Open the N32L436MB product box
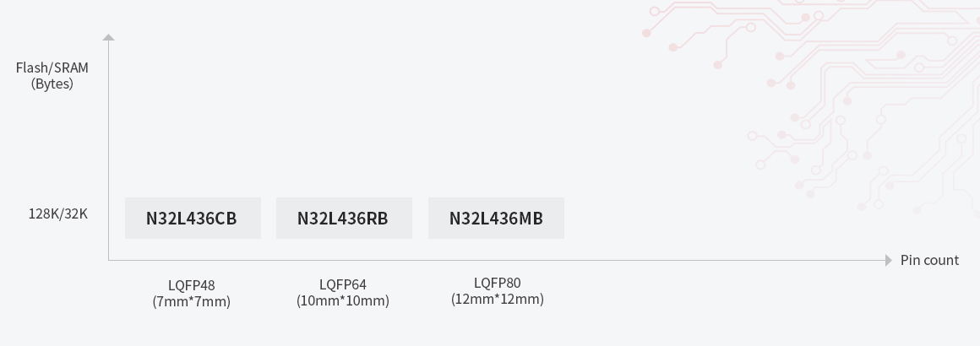Image resolution: width=980 pixels, height=346 pixels. click(x=496, y=219)
